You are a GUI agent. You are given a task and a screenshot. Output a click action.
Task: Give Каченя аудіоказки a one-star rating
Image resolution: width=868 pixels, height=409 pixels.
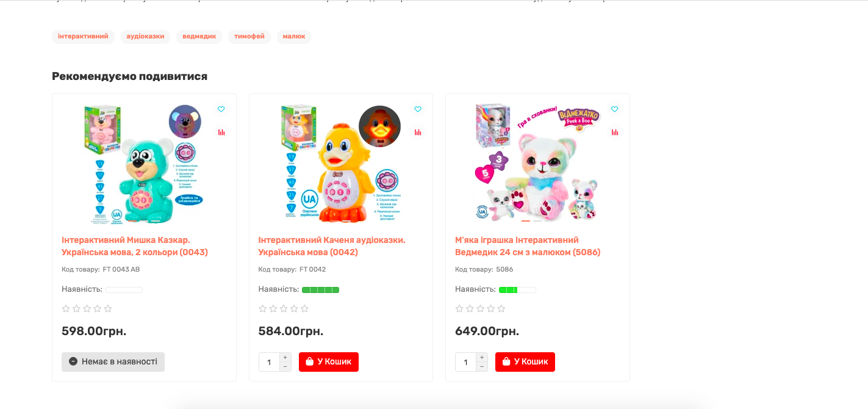263,309
